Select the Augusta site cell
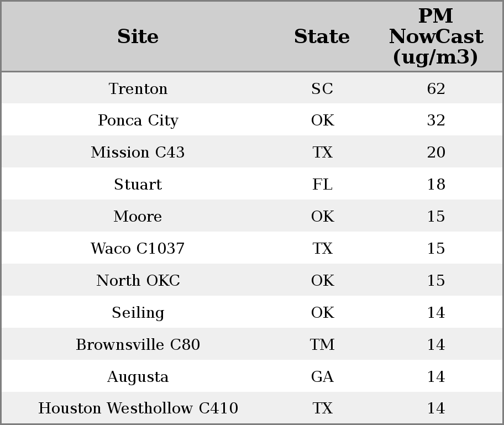The height and width of the screenshot is (425, 504). [138, 377]
